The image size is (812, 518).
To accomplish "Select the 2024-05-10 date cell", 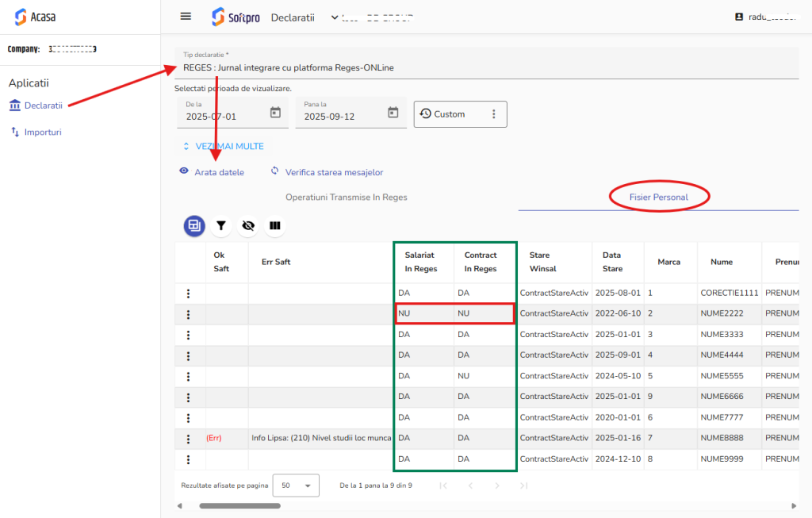I will [618, 376].
